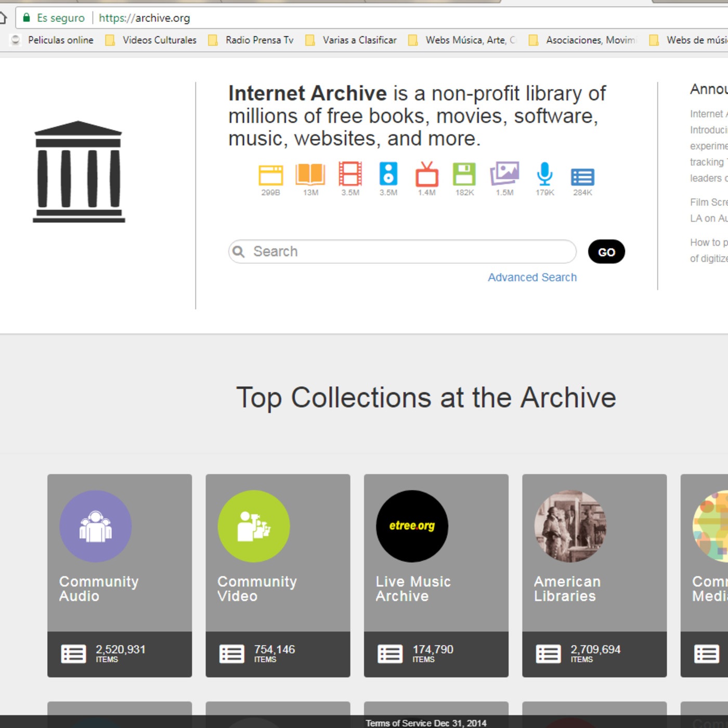Open the Community Audio collection title
The height and width of the screenshot is (728, 728).
99,589
